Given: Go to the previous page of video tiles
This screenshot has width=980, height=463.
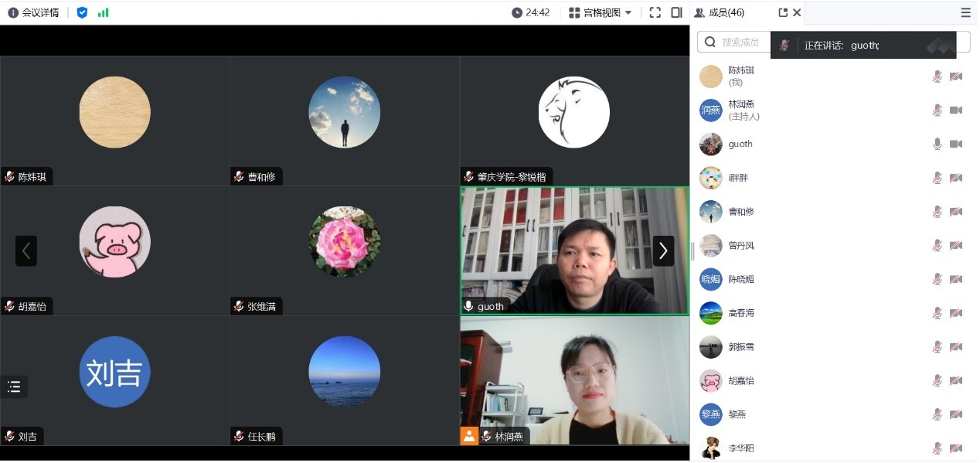Looking at the screenshot, I should click(x=26, y=250).
